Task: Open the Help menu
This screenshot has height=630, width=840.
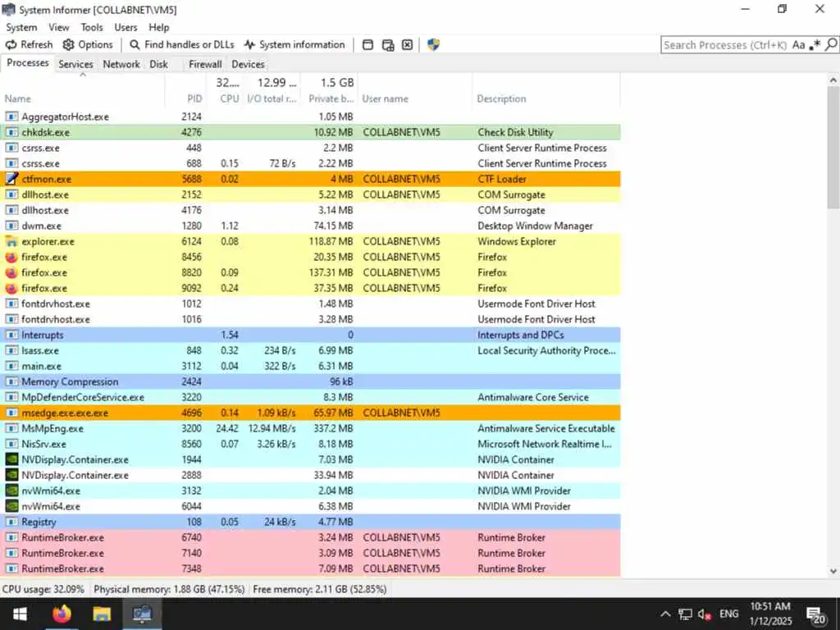Action: (x=159, y=27)
